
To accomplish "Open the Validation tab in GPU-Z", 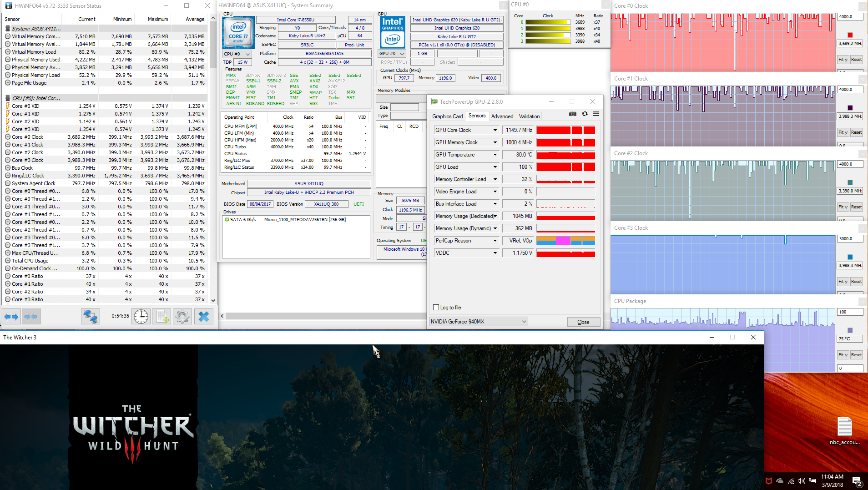I will pos(529,116).
